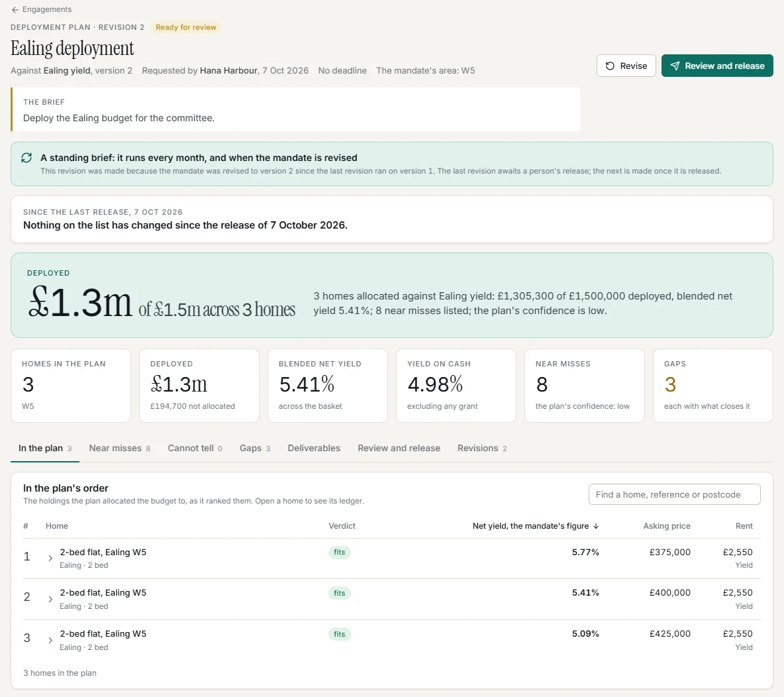Click the Blended net yield 5.41% card
The height and width of the screenshot is (697, 784).
(328, 386)
